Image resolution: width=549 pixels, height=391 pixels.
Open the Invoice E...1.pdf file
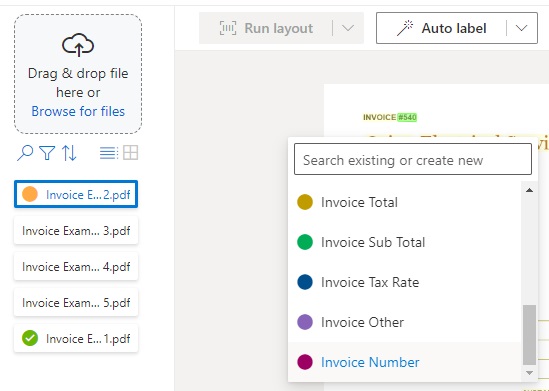[76, 338]
